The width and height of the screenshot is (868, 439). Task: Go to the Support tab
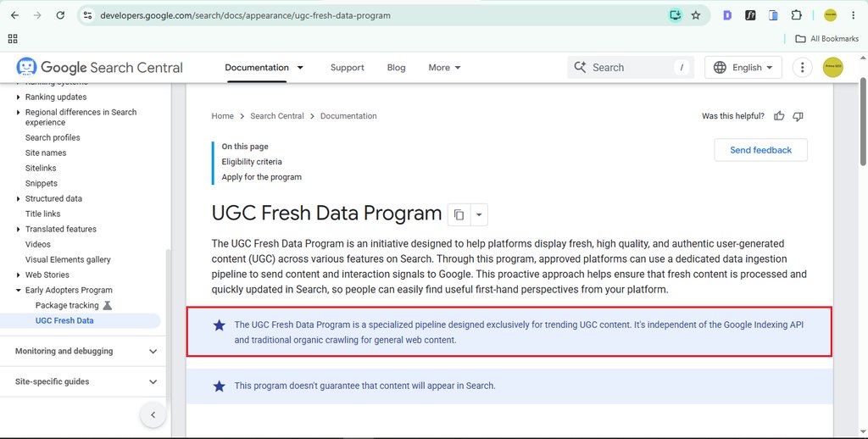pos(347,68)
